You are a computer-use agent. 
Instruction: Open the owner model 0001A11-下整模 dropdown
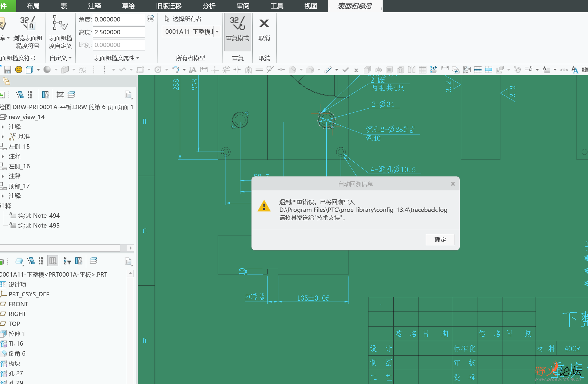tap(217, 32)
